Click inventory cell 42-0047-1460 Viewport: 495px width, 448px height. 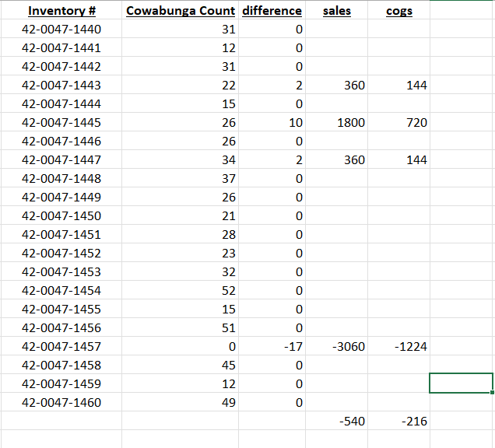pos(61,402)
